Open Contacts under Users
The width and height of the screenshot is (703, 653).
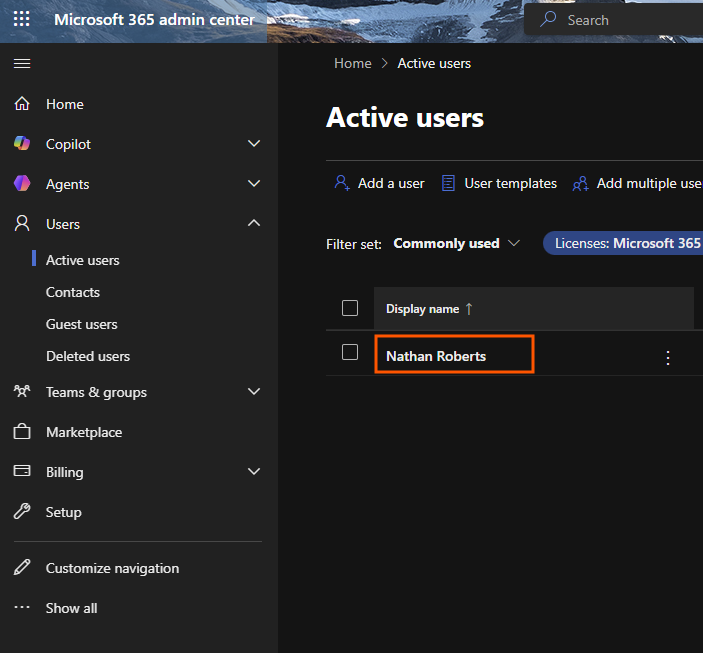(73, 292)
